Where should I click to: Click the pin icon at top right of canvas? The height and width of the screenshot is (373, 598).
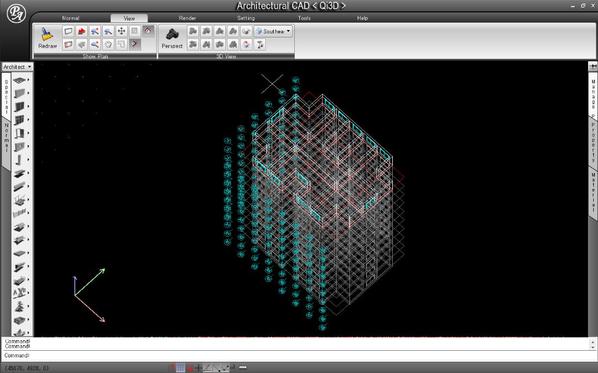[x=593, y=66]
